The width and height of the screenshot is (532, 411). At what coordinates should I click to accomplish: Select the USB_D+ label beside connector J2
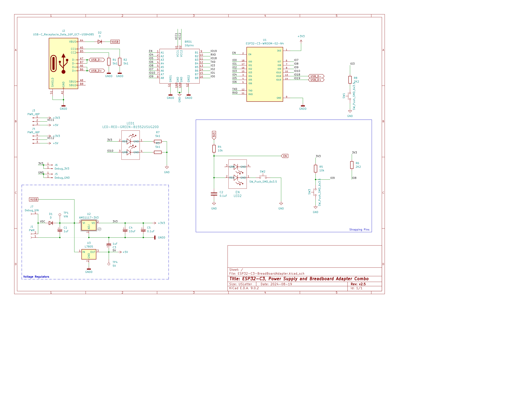pyautogui.click(x=97, y=71)
